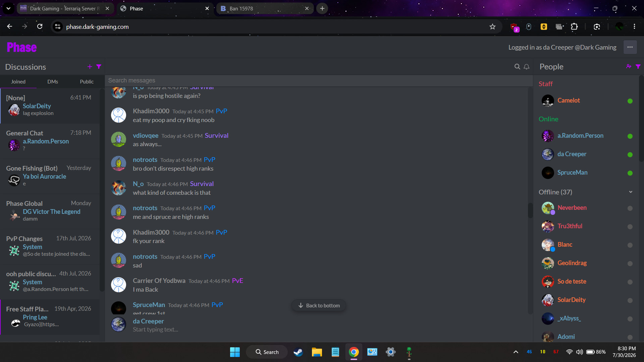644x362 pixels.
Task: Open Steam from the taskbar
Action: point(298,352)
